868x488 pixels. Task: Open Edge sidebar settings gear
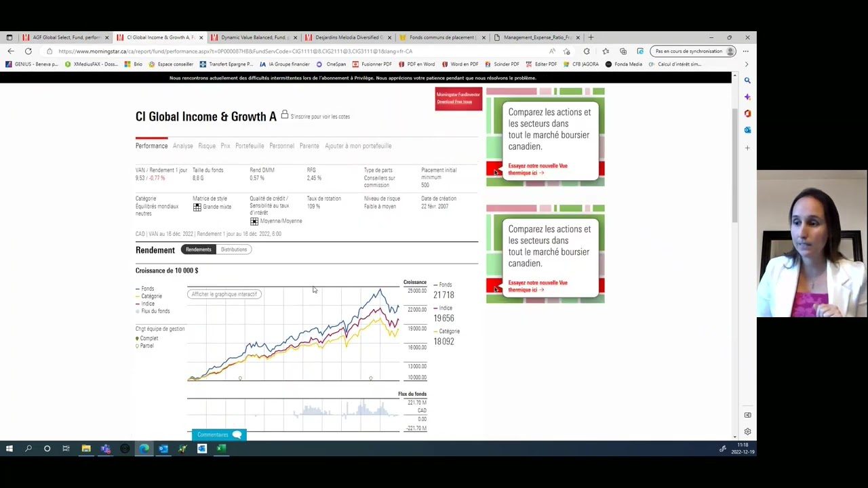747,432
